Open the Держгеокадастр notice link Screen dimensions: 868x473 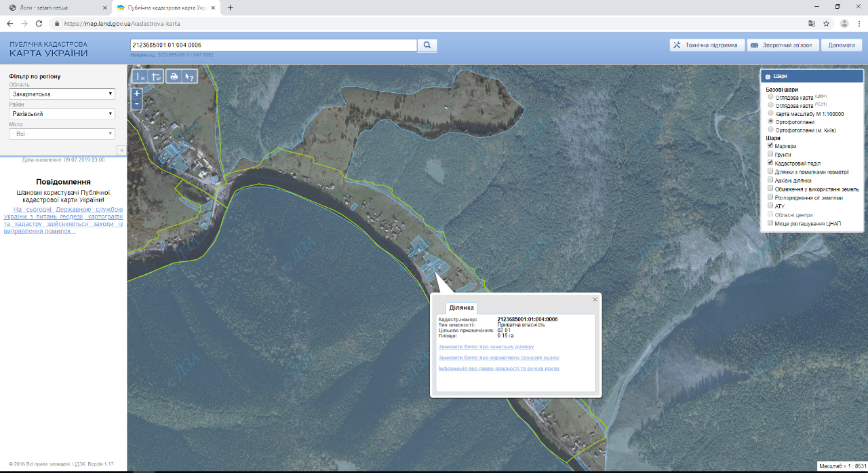pyautogui.click(x=63, y=221)
